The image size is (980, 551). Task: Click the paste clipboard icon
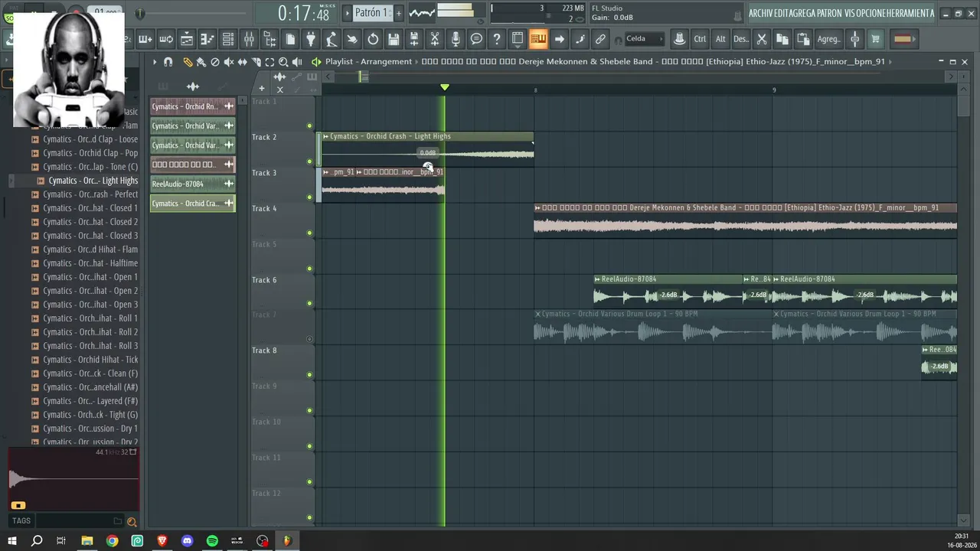click(803, 39)
